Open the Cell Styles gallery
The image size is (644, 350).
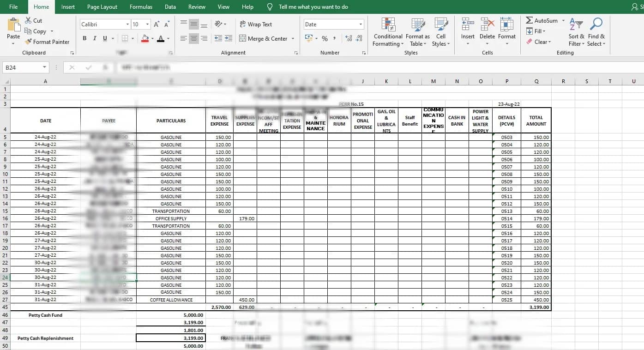[441, 32]
